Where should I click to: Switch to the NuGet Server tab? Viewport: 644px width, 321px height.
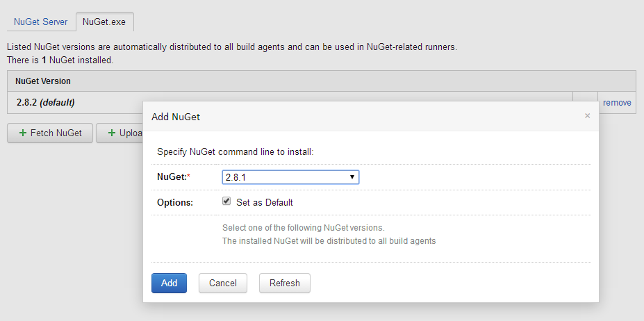[41, 22]
